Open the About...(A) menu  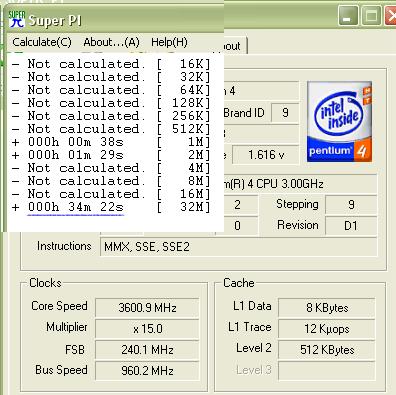pos(111,42)
